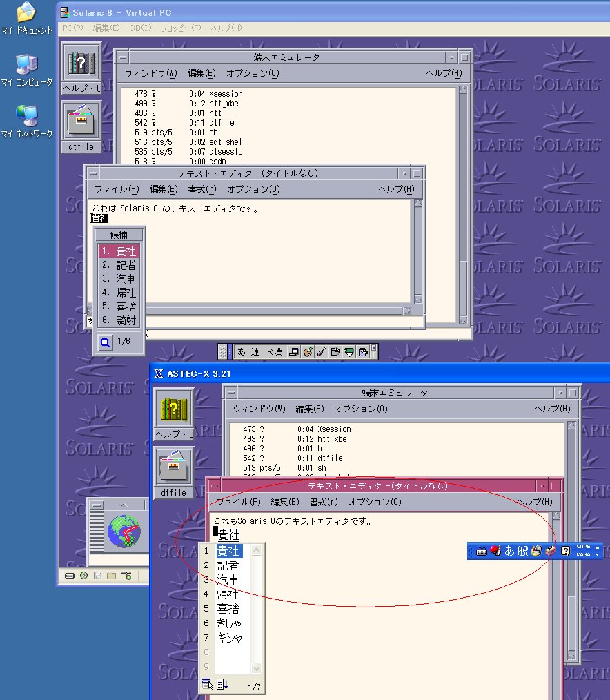610x700 pixels.
Task: Open the マイ ネットワーク desktop icon
Action: click(26, 121)
